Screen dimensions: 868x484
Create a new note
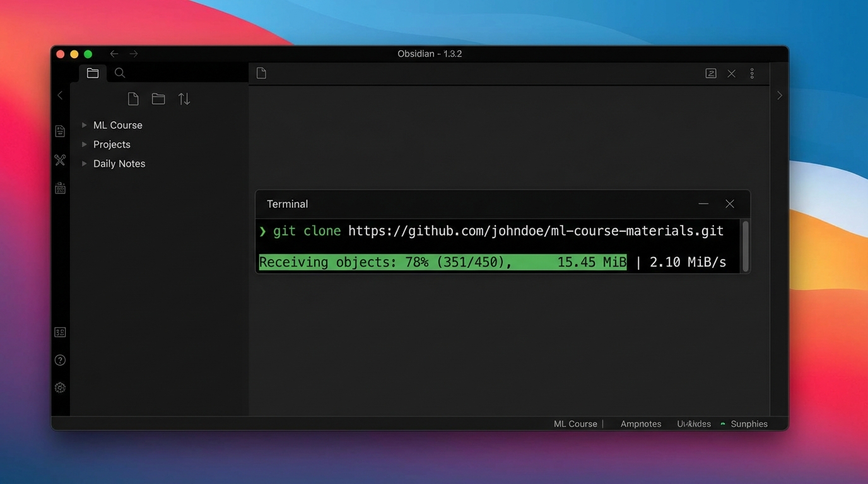[x=132, y=98]
